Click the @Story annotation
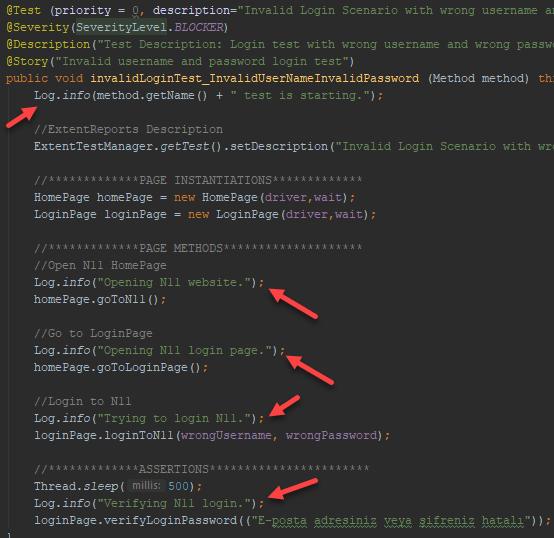Image resolution: width=554 pixels, height=538 pixels. tap(27, 61)
